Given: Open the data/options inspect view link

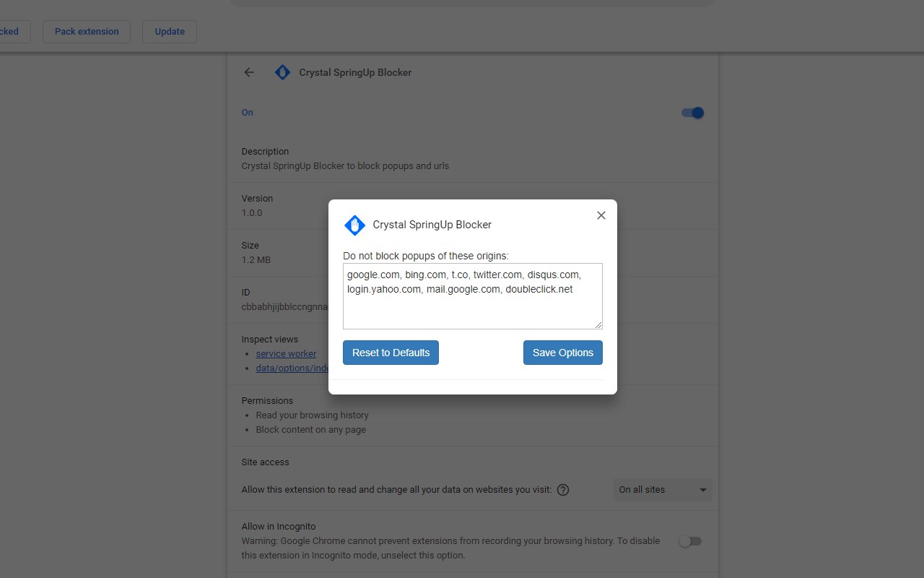Looking at the screenshot, I should [x=292, y=368].
